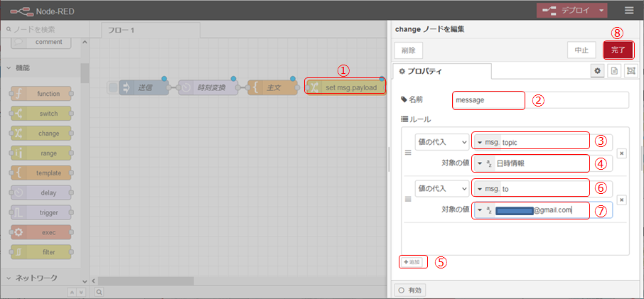Click the 名前 name input field
The image size is (644, 299).
(540, 100)
